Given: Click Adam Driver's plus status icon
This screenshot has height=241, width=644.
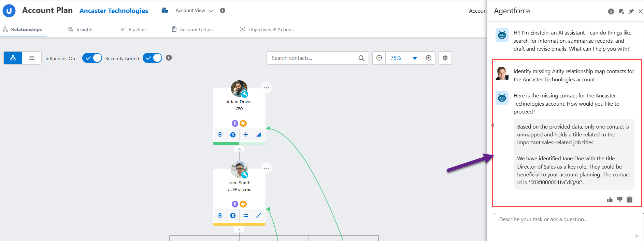Looking at the screenshot, I should (x=246, y=135).
